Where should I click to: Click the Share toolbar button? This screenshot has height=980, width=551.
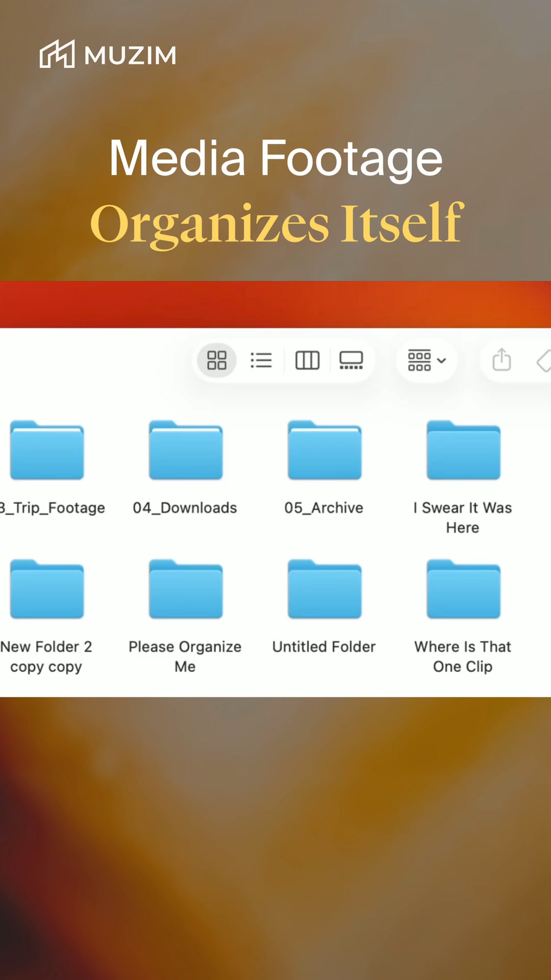click(502, 360)
